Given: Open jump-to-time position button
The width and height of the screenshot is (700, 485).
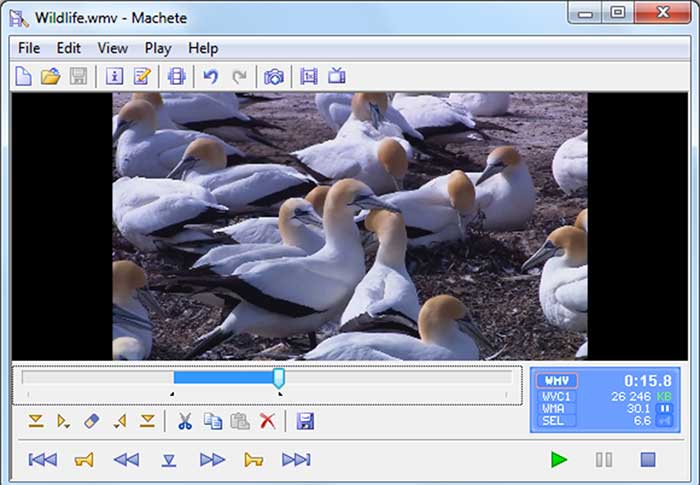Looking at the screenshot, I should click(x=169, y=460).
